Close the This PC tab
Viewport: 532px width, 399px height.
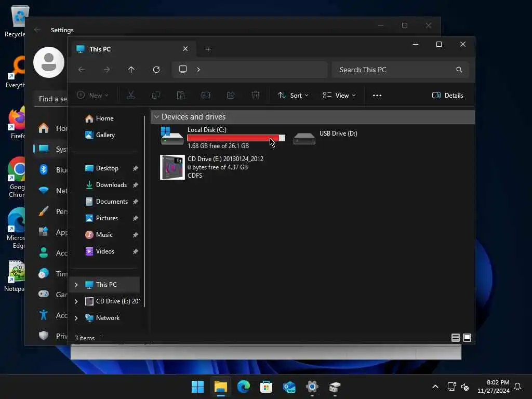click(185, 49)
